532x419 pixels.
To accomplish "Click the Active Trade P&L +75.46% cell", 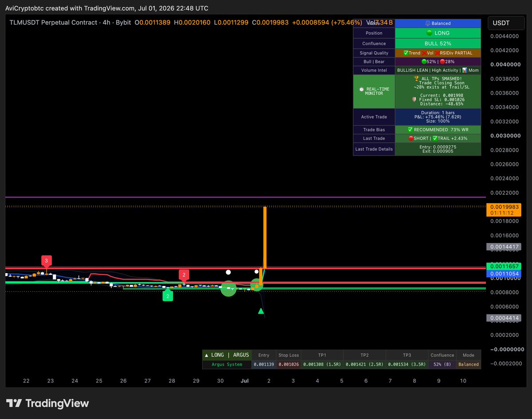I will [x=438, y=117].
